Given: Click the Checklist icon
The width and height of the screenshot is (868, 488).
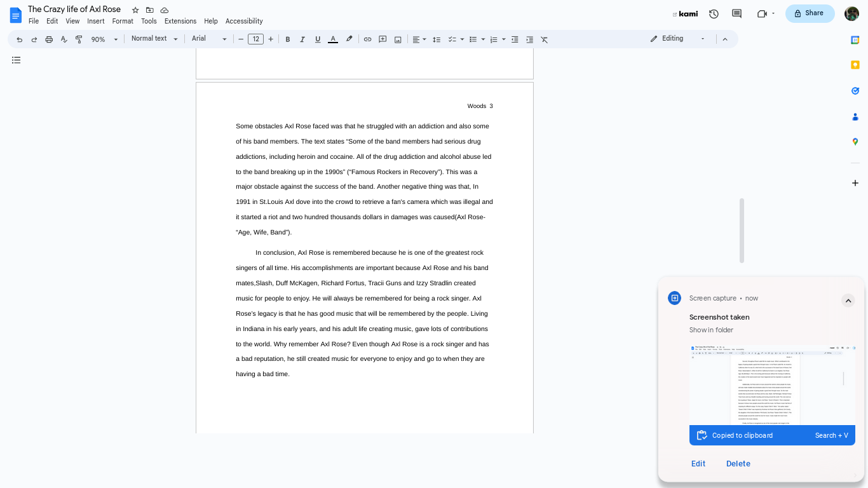Looking at the screenshot, I should (452, 39).
